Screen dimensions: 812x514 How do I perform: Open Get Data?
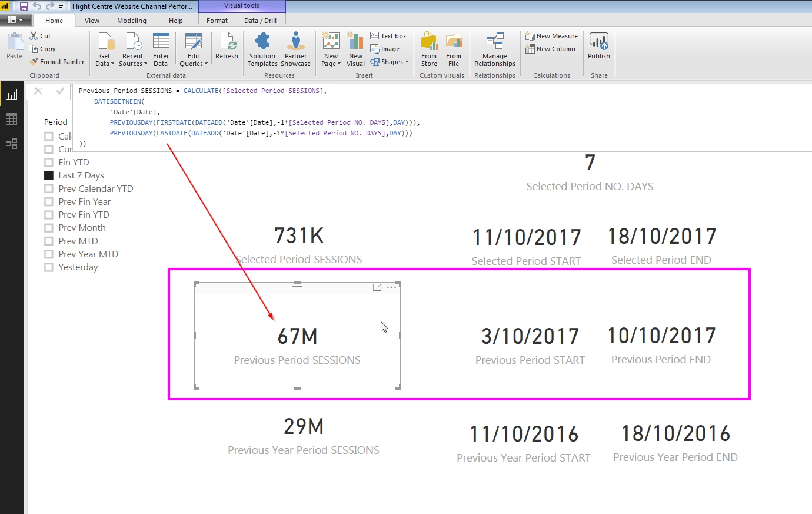pos(105,50)
